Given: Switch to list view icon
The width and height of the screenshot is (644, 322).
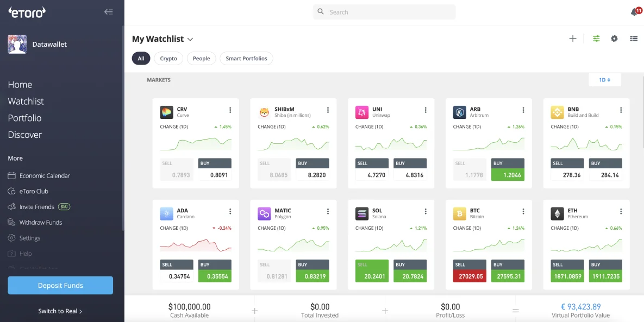Looking at the screenshot, I should [x=634, y=39].
